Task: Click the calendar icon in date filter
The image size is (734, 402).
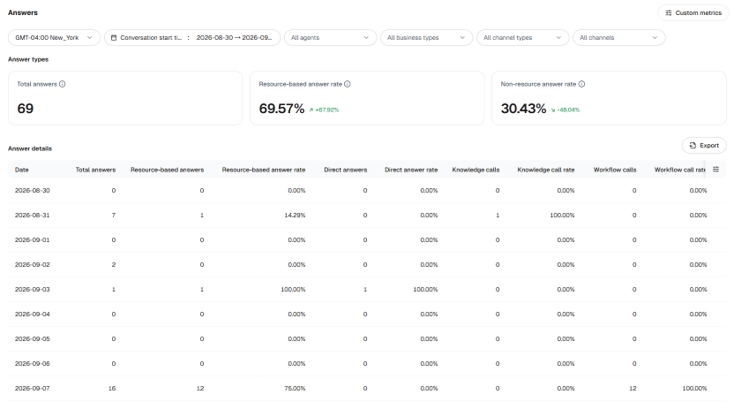Action: (x=114, y=37)
